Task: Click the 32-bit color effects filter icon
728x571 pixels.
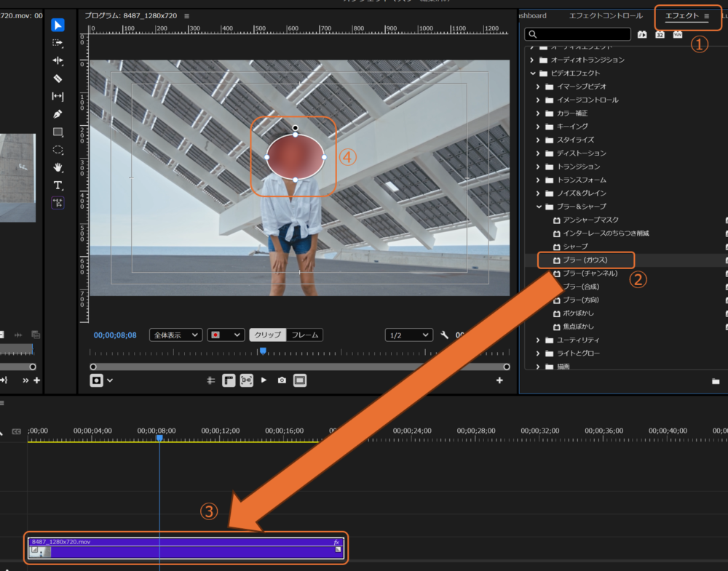Action: click(660, 34)
